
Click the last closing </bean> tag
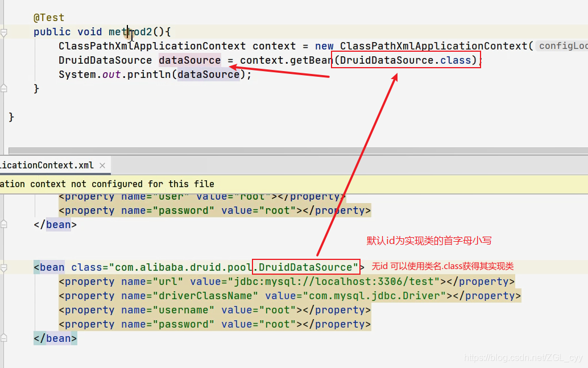pos(55,339)
